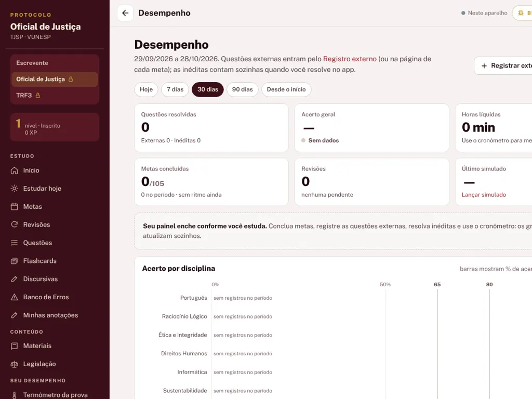Select the Escrevente exam profile
Image resolution: width=532 pixels, height=399 pixels.
click(x=55, y=63)
